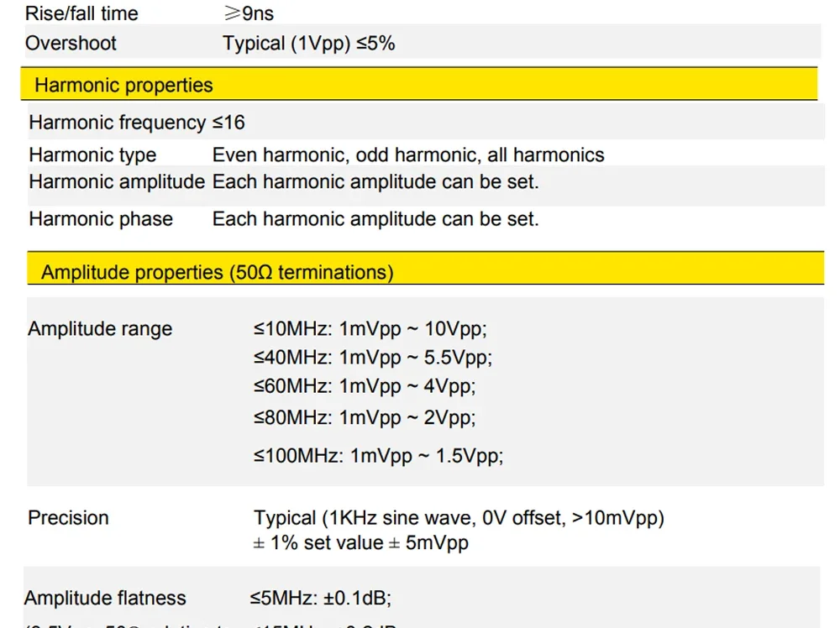This screenshot has height=628, width=840.
Task: Click the Typical (1Vpp) ≤5% value
Action: tap(308, 44)
